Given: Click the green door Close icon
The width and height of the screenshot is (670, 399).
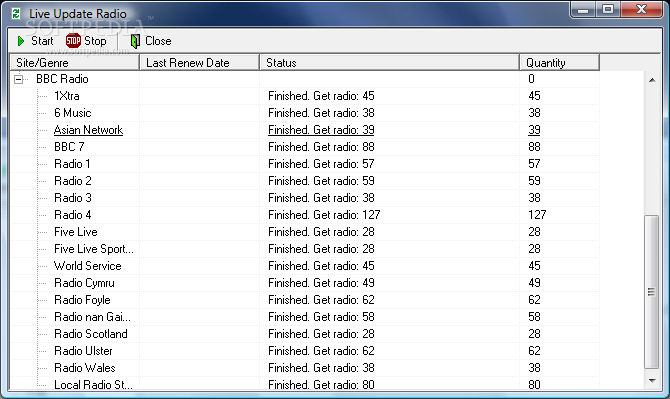Looking at the screenshot, I should [135, 41].
